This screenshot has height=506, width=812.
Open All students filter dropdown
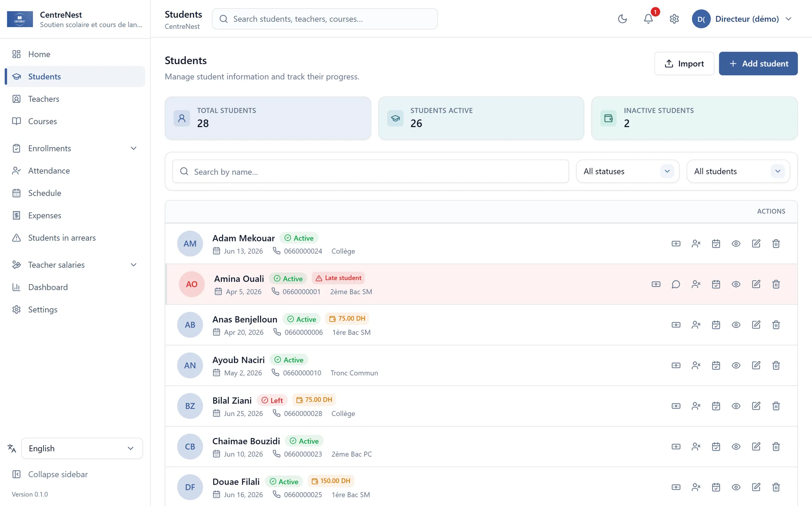738,171
